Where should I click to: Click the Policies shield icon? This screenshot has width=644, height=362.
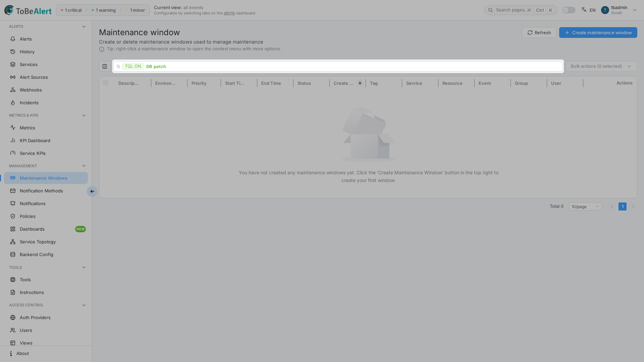pos(13,216)
